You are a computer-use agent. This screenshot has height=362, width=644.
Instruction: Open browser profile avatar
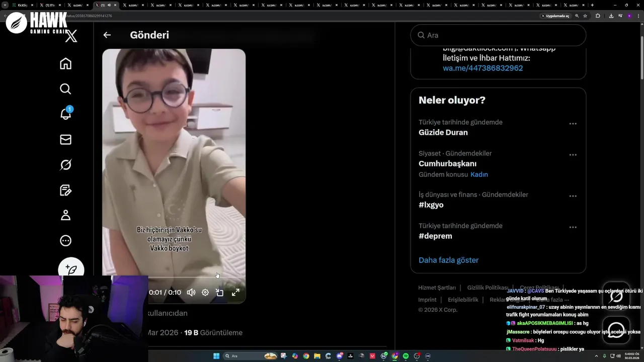tap(629, 16)
